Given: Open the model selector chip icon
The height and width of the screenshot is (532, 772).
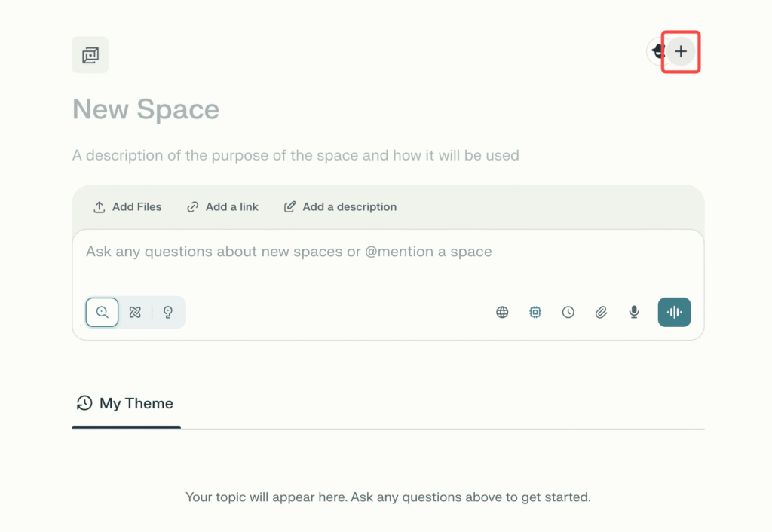Looking at the screenshot, I should coord(535,312).
